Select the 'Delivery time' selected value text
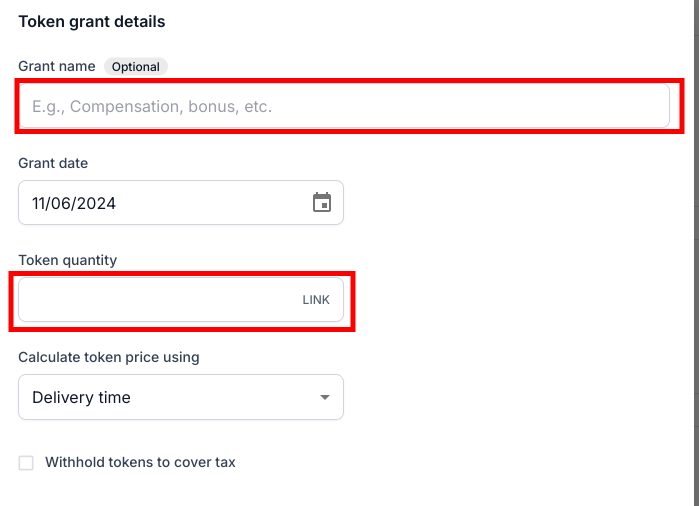This screenshot has width=699, height=506. (82, 397)
